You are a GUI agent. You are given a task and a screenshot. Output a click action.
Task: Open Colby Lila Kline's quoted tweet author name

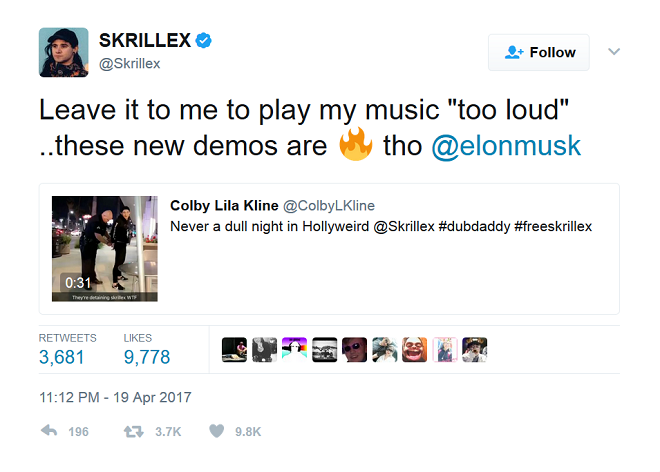[224, 205]
